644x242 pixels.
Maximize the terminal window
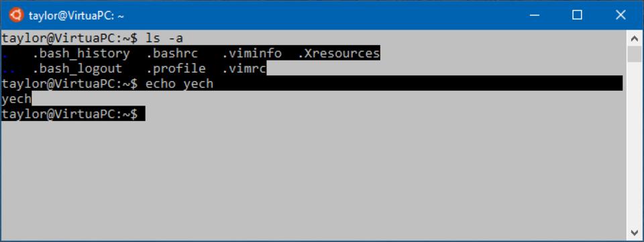pyautogui.click(x=577, y=15)
